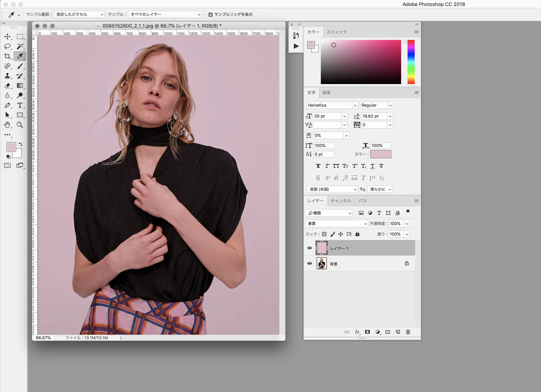The height and width of the screenshot is (392, 541).
Task: Switch to チャンネル tab
Action: coord(341,201)
